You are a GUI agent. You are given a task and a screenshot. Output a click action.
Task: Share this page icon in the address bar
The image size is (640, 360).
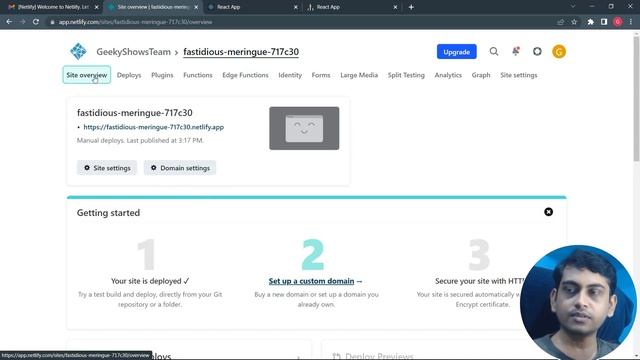pyautogui.click(x=560, y=22)
